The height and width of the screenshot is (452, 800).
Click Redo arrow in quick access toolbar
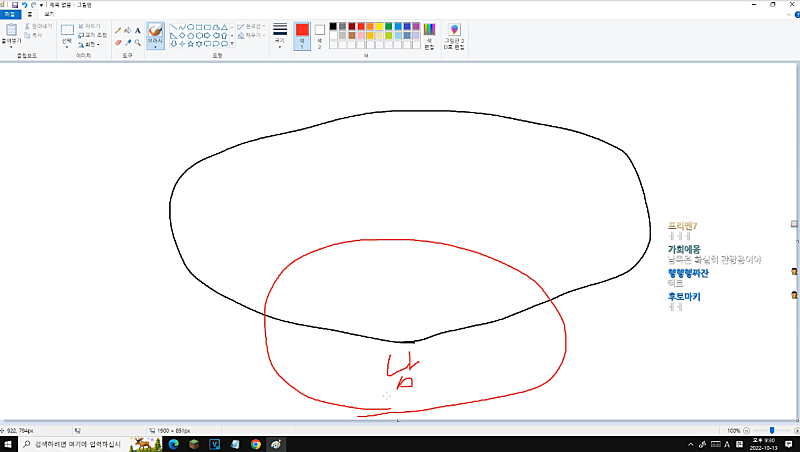pyautogui.click(x=33, y=5)
